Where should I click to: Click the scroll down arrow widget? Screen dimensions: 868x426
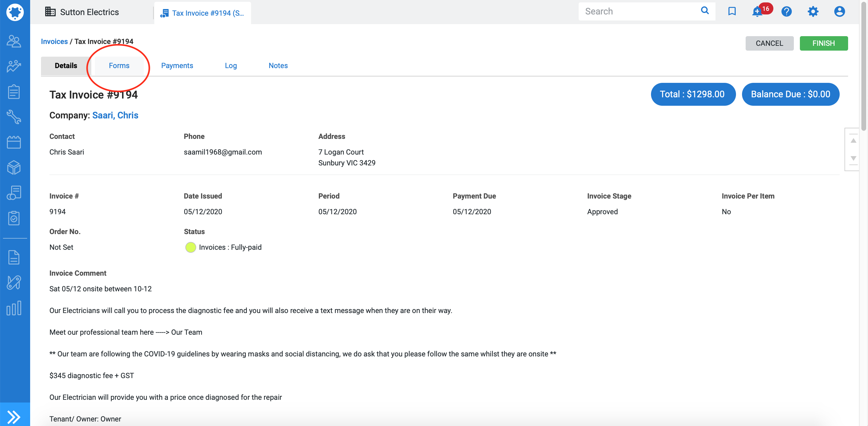(x=853, y=158)
